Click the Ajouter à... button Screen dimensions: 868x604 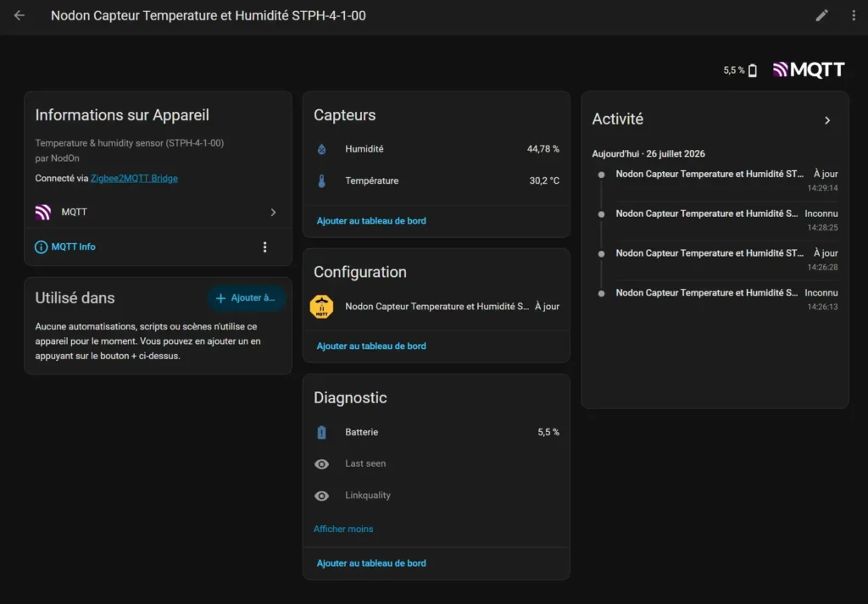(246, 298)
